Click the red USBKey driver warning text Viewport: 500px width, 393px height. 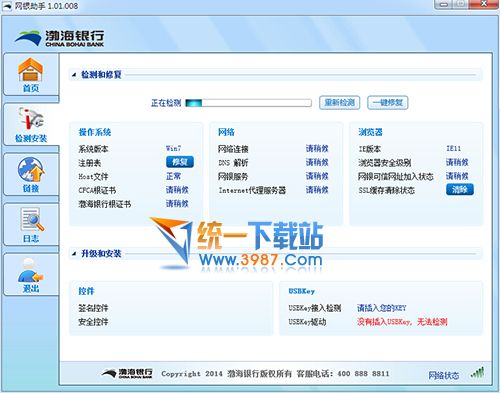point(402,322)
